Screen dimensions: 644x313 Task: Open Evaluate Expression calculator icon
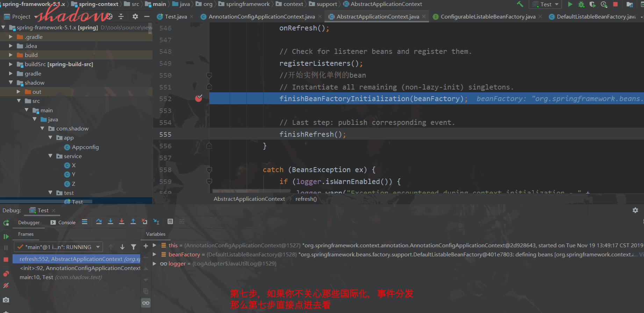click(170, 221)
